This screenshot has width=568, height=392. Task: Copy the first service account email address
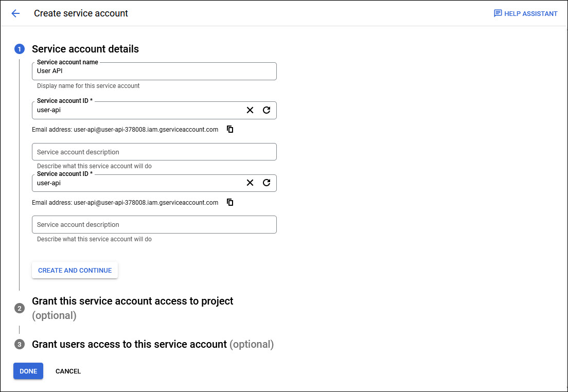[230, 130]
